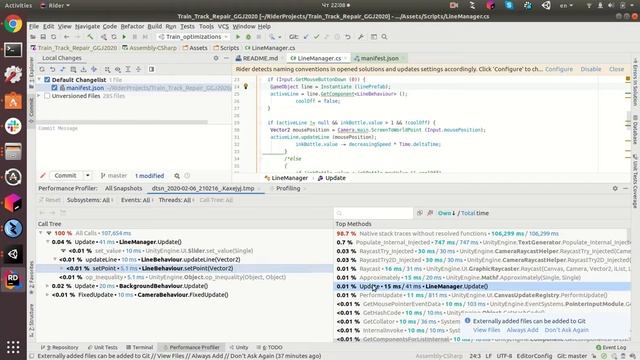640x360 pixels.
Task: Open the VCS menu
Action: click(x=223, y=27)
